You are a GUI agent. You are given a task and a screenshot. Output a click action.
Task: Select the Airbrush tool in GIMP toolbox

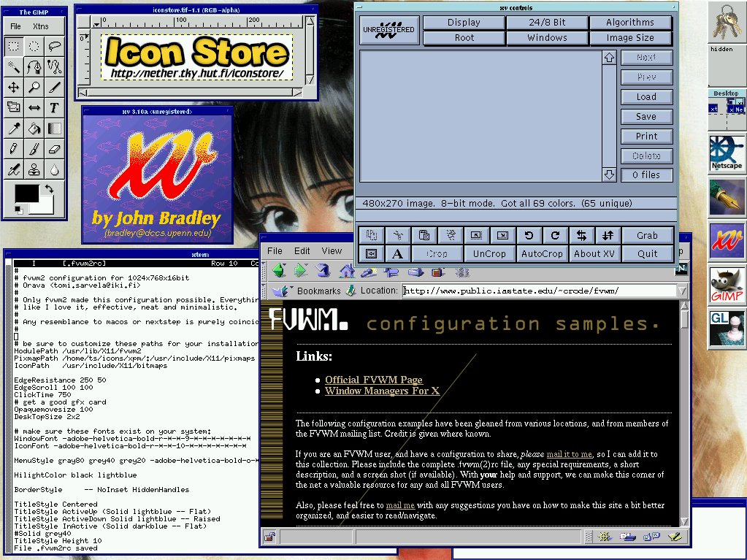pyautogui.click(x=14, y=169)
